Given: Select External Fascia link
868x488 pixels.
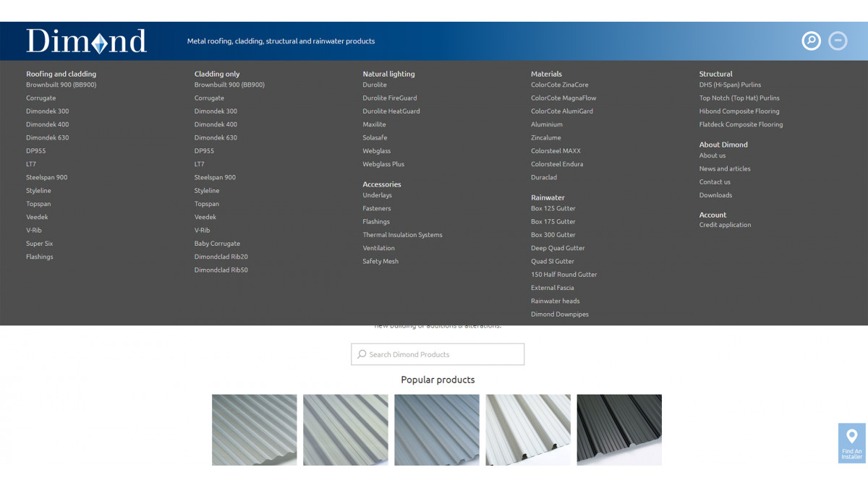Looking at the screenshot, I should click(x=553, y=288).
